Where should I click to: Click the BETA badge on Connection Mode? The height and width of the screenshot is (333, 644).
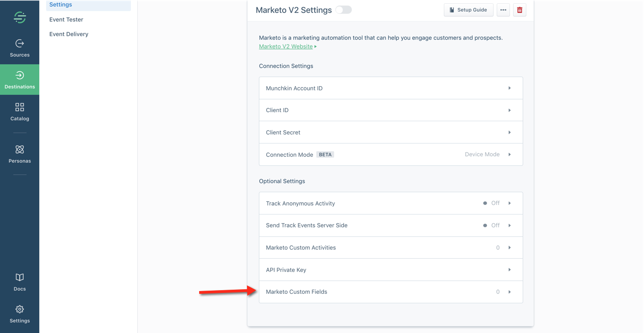click(325, 154)
